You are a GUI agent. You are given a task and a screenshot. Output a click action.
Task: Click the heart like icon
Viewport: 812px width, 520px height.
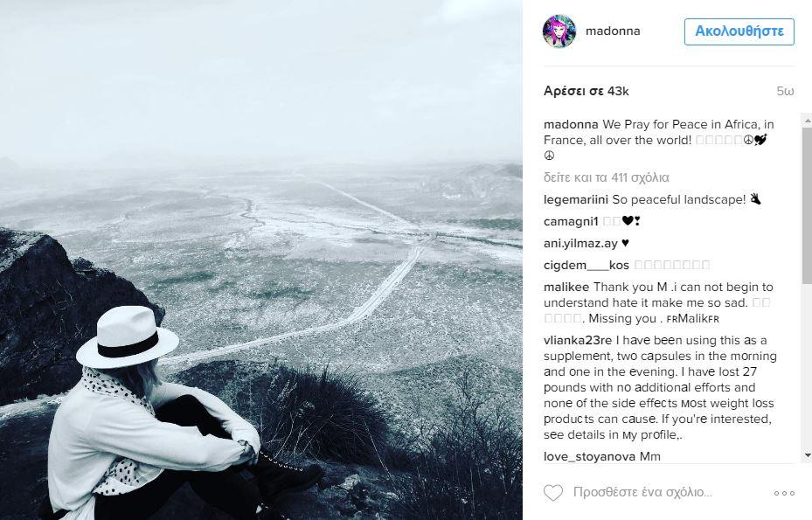[553, 493]
